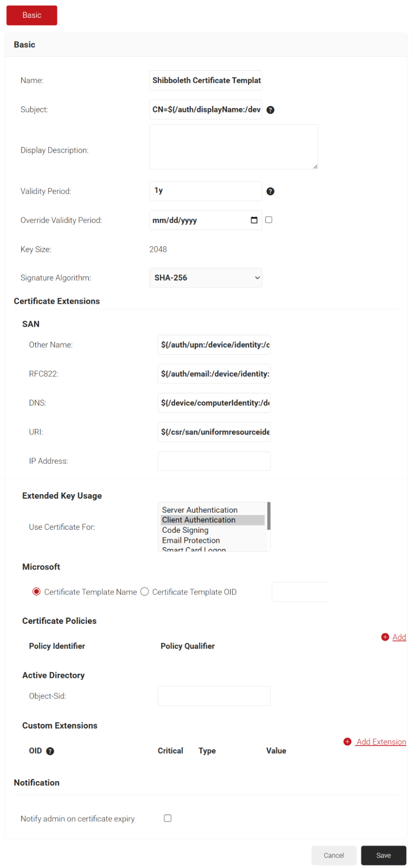Select Server Authentication in key usage list
Screen dimensions: 412x868
(x=199, y=510)
